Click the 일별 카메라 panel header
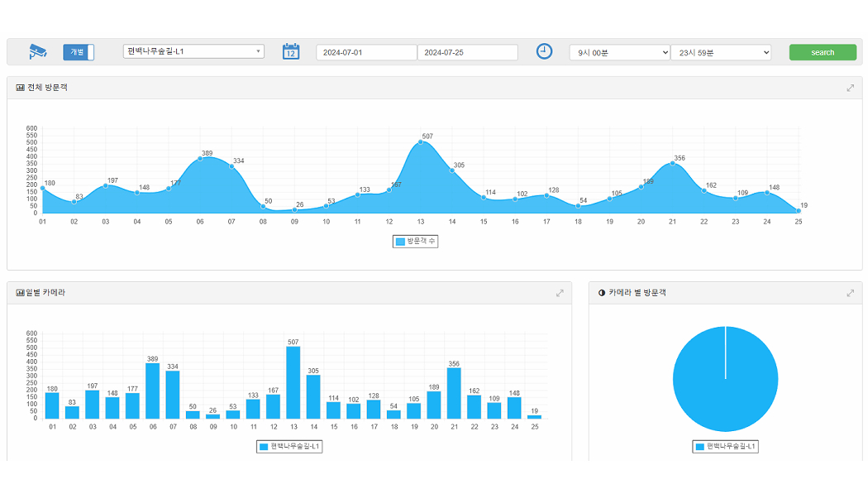Viewport: 868px width, 489px height. point(289,293)
